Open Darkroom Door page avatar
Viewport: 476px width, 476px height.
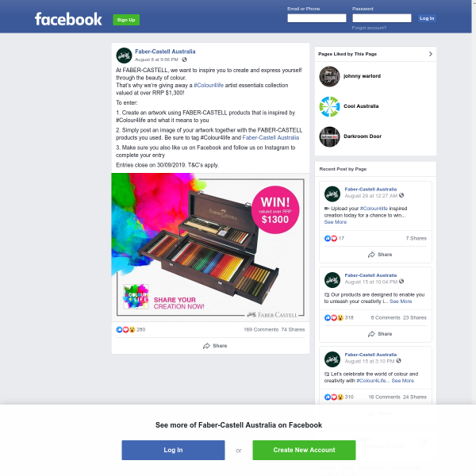pos(329,136)
